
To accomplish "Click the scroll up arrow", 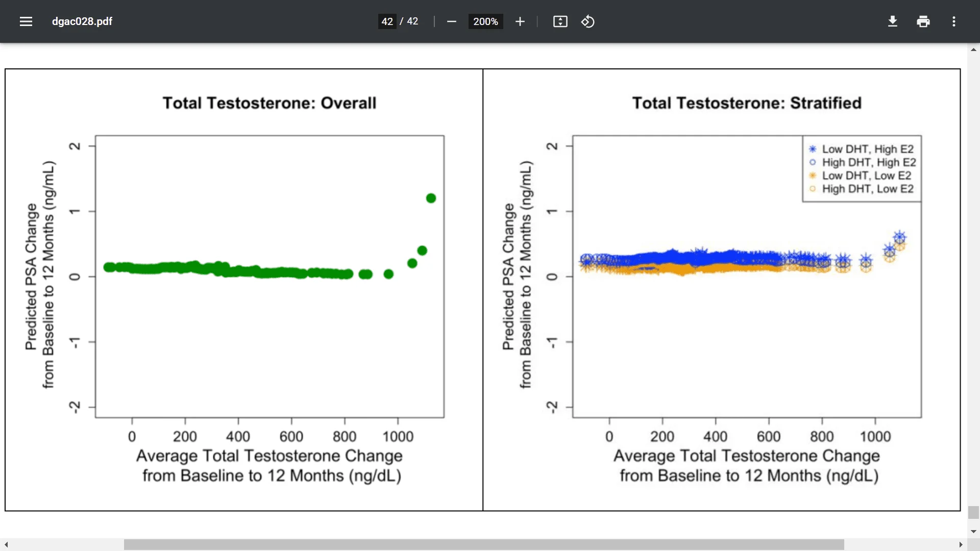I will pyautogui.click(x=973, y=49).
